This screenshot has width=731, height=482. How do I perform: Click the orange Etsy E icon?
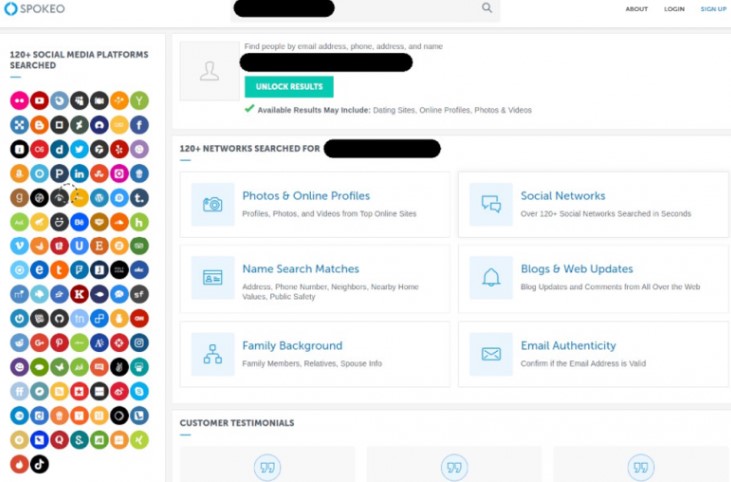[99, 246]
